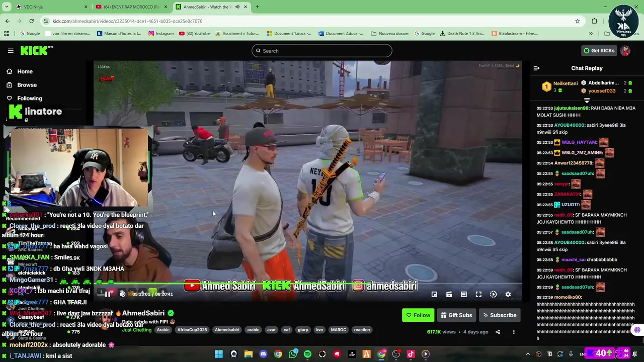
Task: Switch to the EVENT RAP MOROCCO tab
Action: [x=132, y=7]
